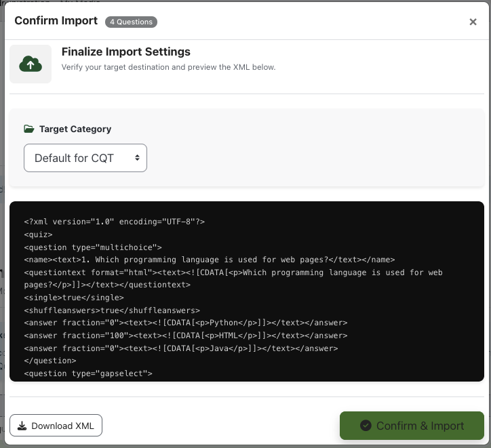This screenshot has height=448, width=491.
Task: Click the question type="gapselect" line
Action: (x=88, y=373)
